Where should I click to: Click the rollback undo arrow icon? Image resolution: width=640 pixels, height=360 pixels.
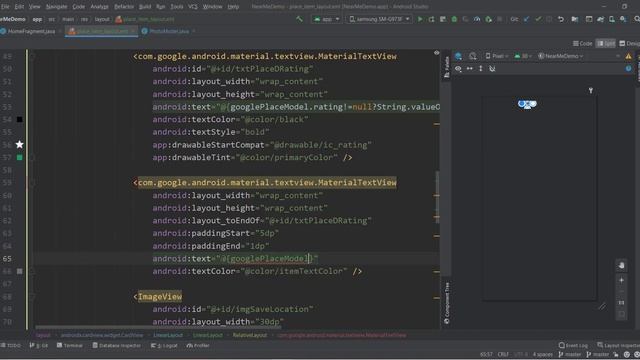[561, 19]
